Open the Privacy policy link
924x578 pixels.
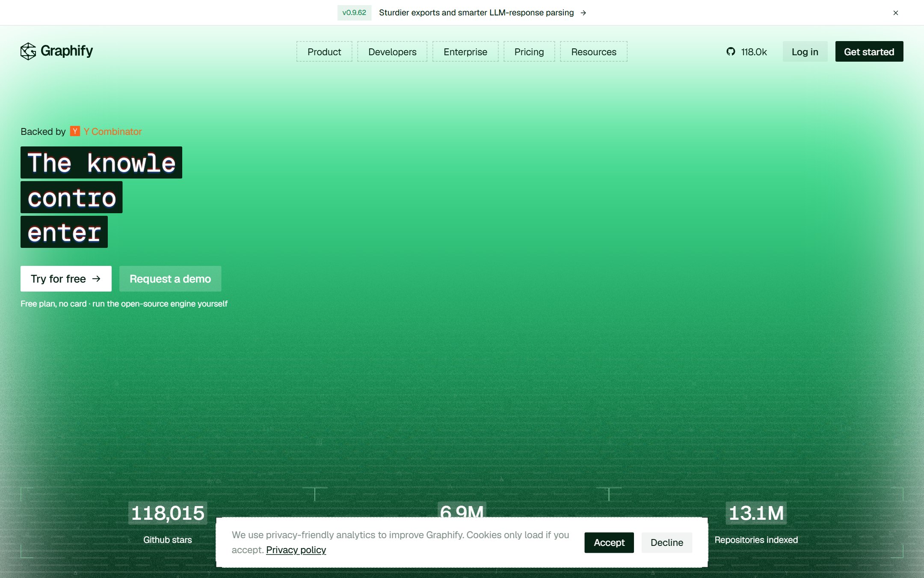tap(296, 550)
